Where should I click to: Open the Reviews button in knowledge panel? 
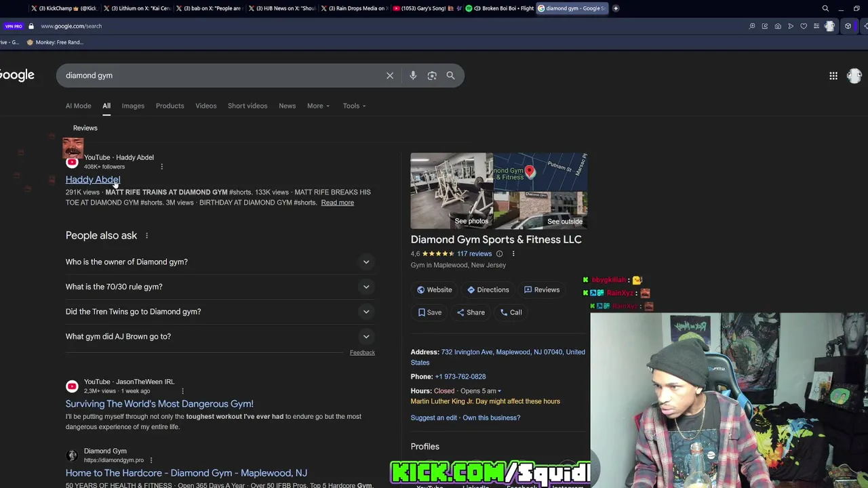coord(542,290)
